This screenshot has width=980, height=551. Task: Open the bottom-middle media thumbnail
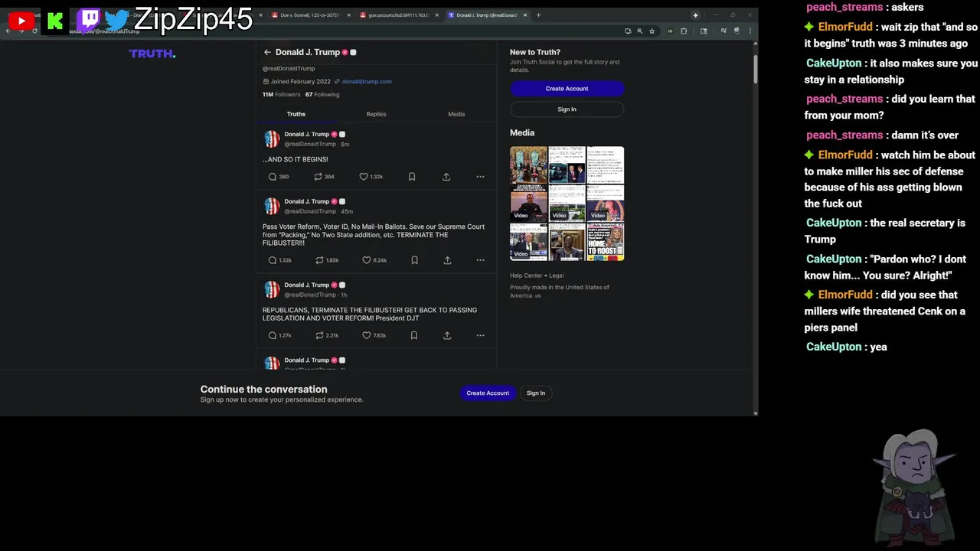point(567,242)
